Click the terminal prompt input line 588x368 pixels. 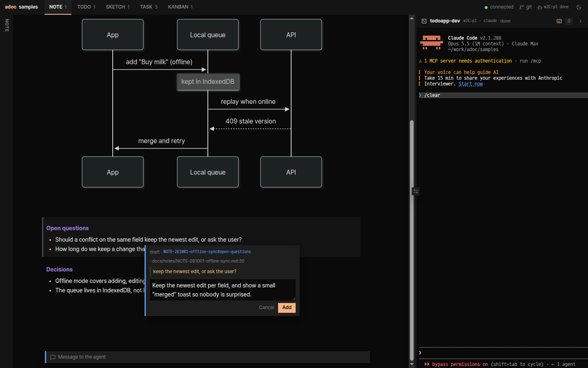pyautogui.click(x=503, y=353)
